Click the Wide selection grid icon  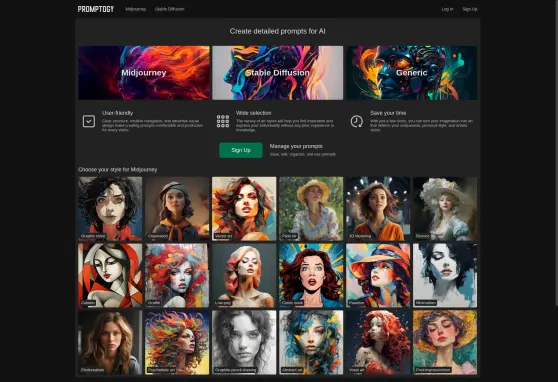click(x=223, y=121)
